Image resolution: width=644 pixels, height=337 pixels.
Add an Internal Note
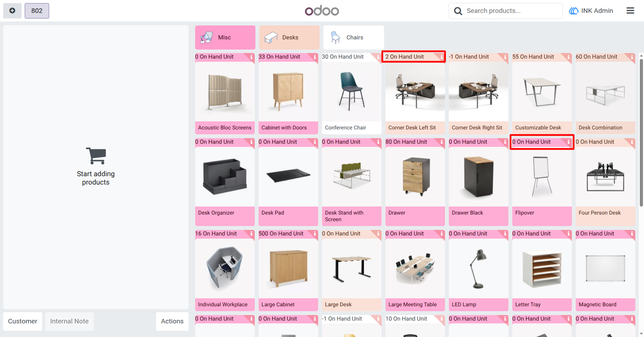[69, 321]
